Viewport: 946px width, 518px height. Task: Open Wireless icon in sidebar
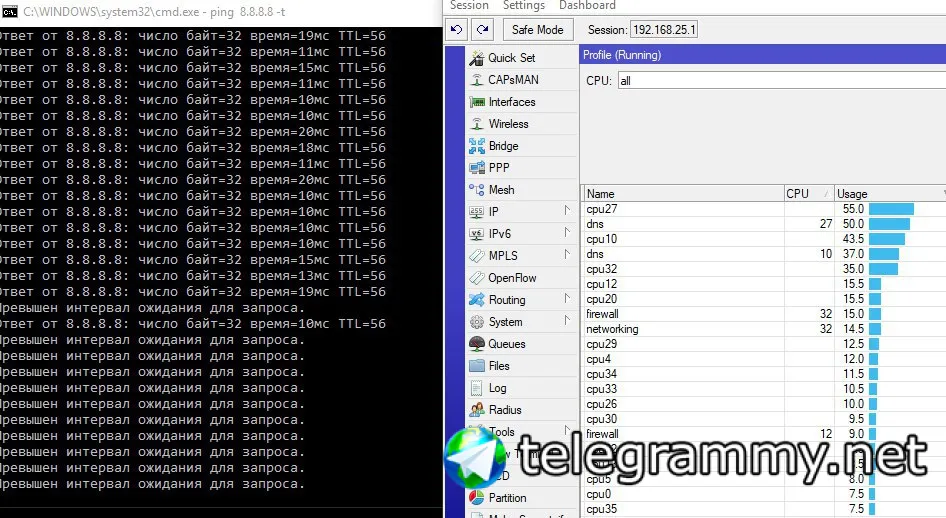click(x=477, y=124)
